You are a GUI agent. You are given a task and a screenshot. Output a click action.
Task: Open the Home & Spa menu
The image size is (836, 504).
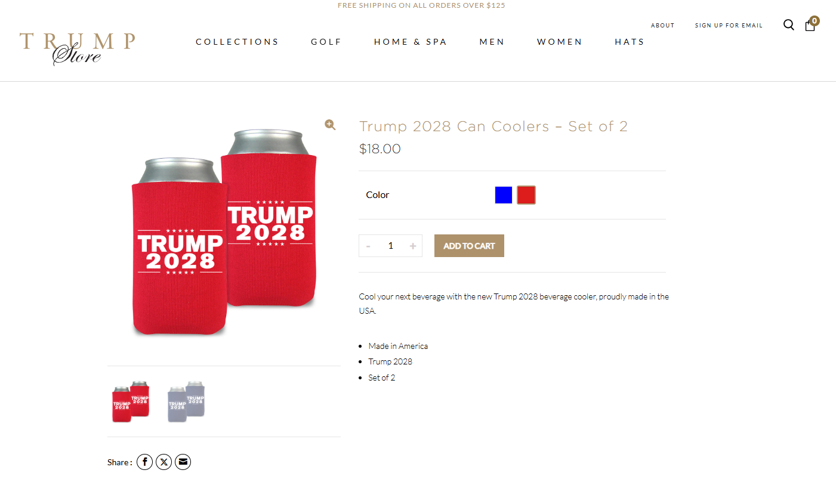(411, 42)
